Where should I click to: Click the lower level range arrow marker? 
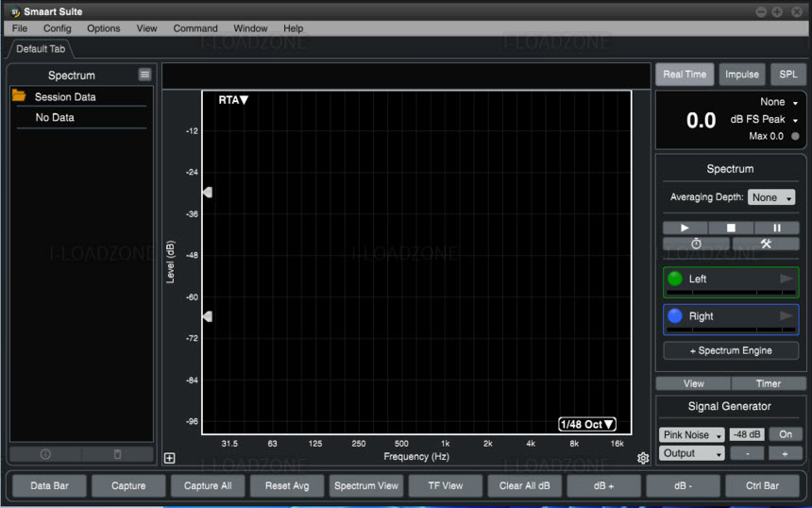[x=208, y=316]
